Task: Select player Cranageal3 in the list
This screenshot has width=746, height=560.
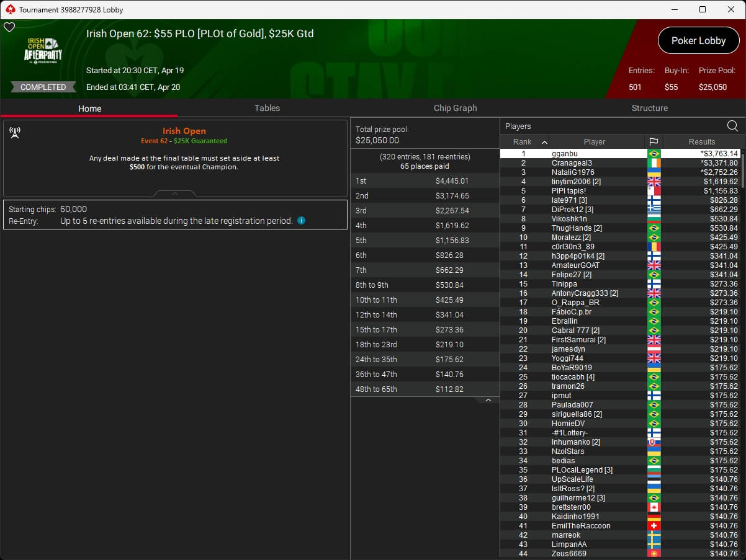Action: pos(572,163)
